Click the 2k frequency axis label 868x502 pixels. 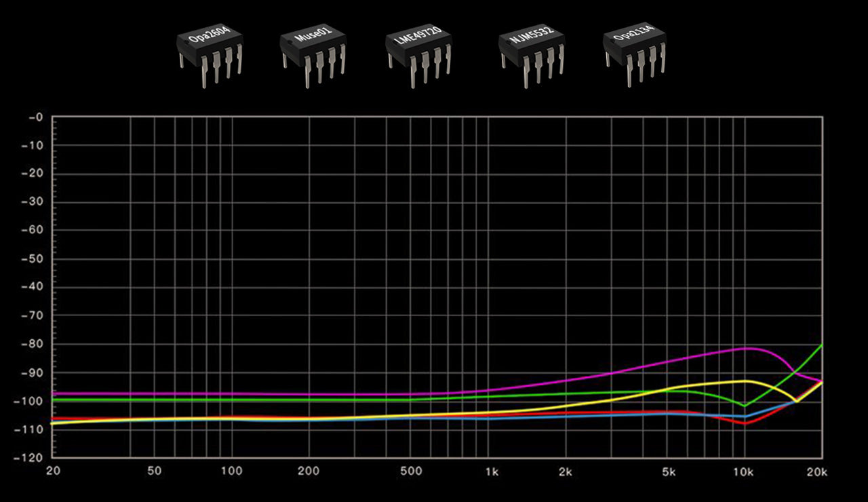[x=566, y=471]
